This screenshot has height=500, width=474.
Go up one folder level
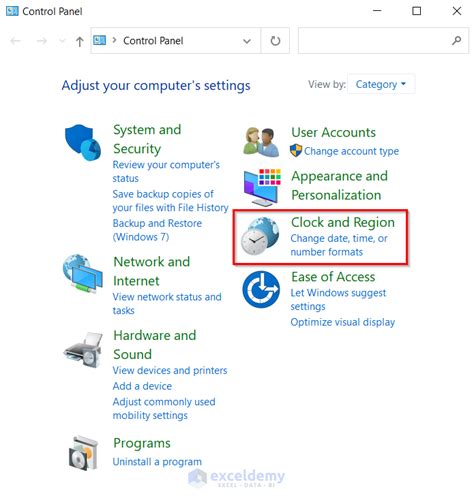(x=79, y=41)
